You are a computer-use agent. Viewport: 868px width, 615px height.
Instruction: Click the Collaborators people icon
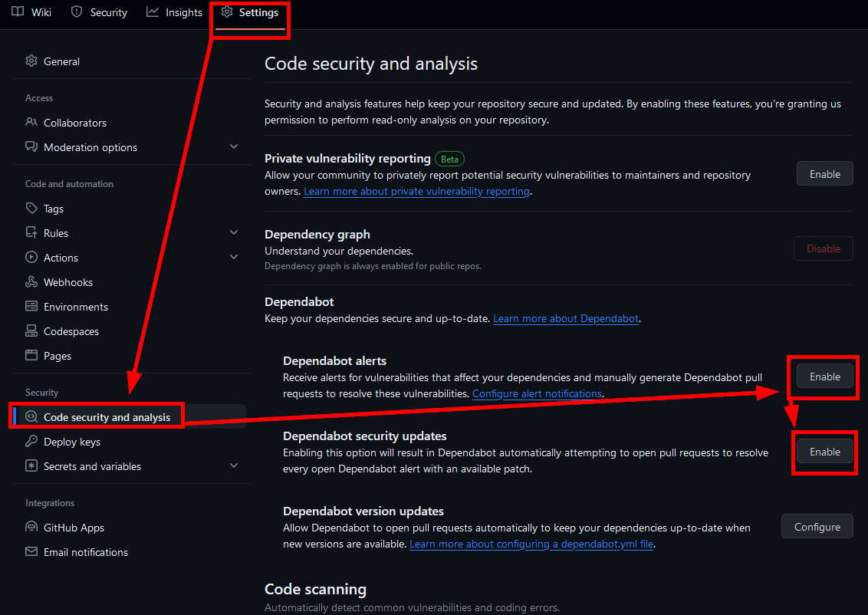tap(31, 123)
